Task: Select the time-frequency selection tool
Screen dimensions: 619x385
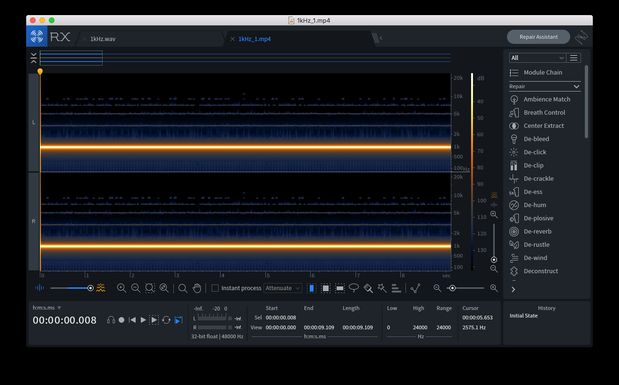Action: click(x=326, y=288)
